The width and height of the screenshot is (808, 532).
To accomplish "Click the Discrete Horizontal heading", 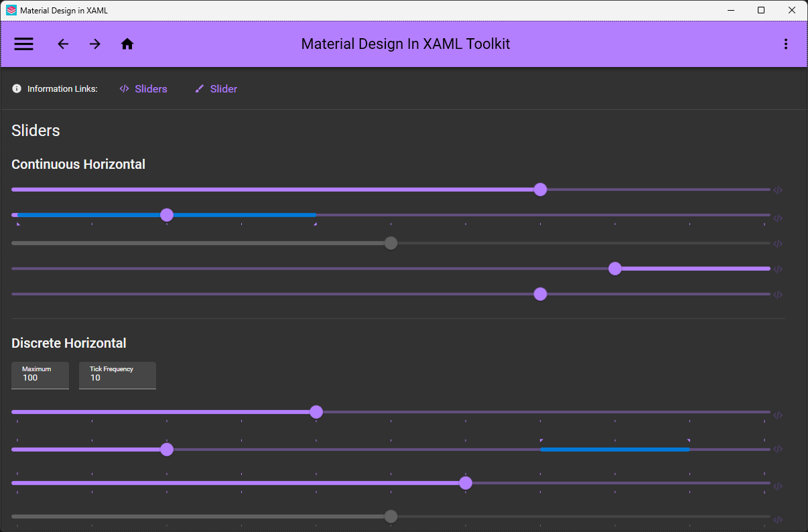I will [69, 343].
